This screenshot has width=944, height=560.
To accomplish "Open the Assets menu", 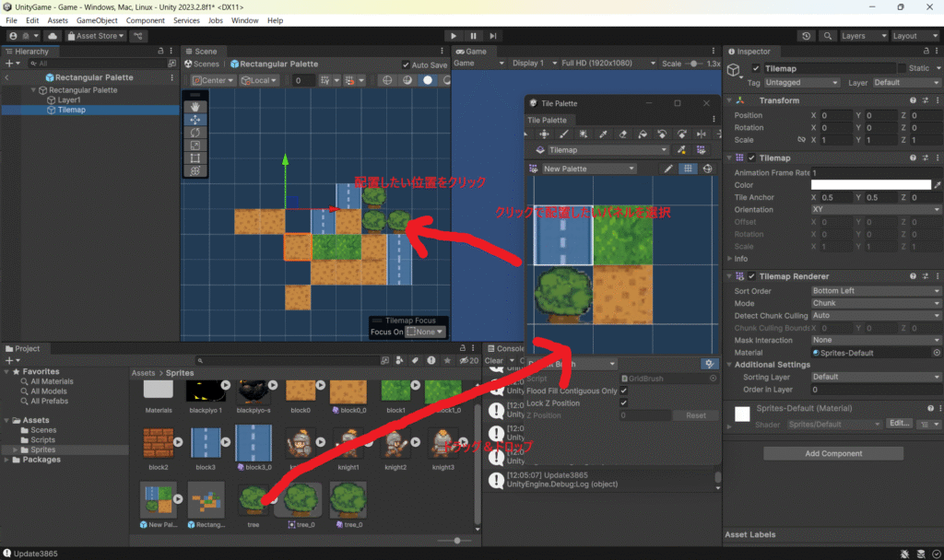I will (58, 20).
